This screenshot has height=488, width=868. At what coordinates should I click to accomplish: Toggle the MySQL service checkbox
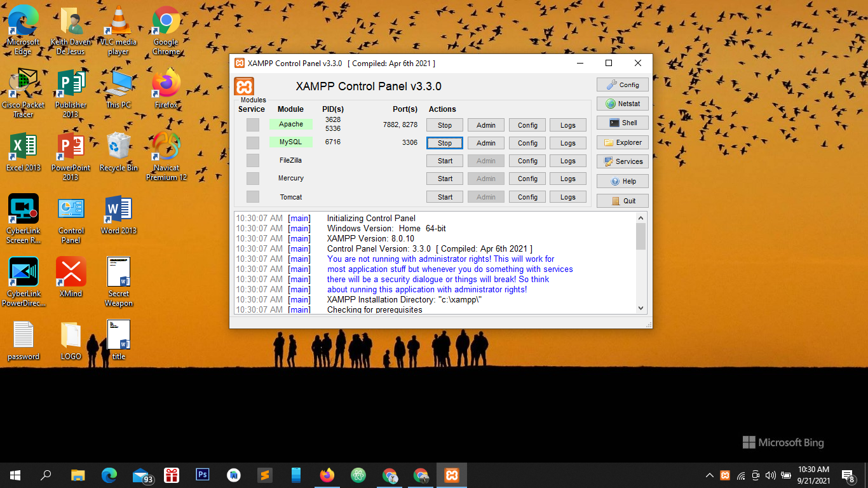[x=253, y=142]
